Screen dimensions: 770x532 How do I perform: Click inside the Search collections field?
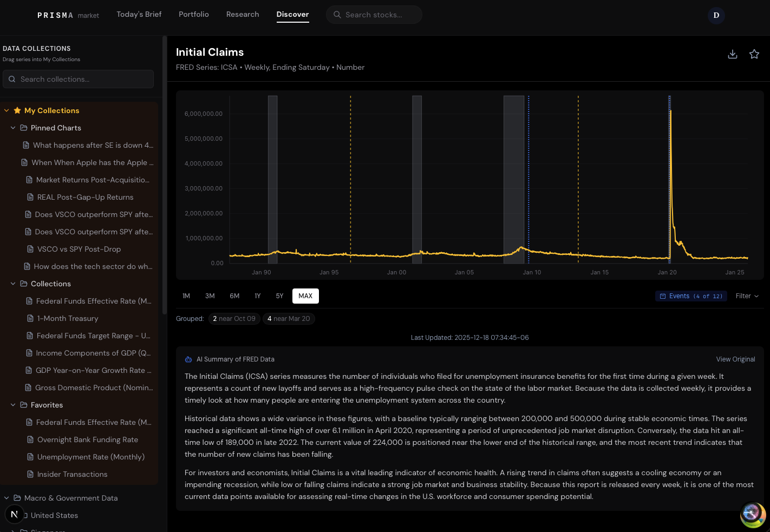[x=78, y=79]
